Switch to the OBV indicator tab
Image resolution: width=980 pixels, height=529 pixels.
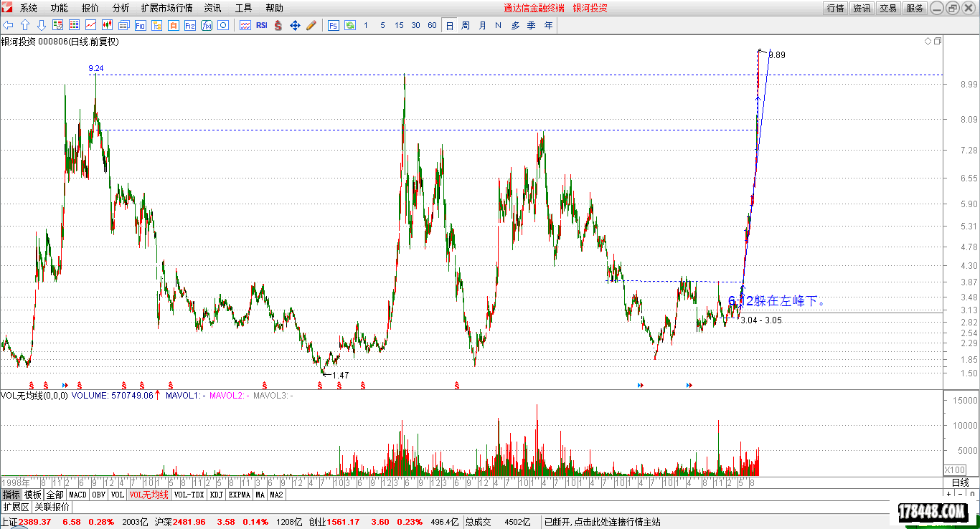click(99, 495)
